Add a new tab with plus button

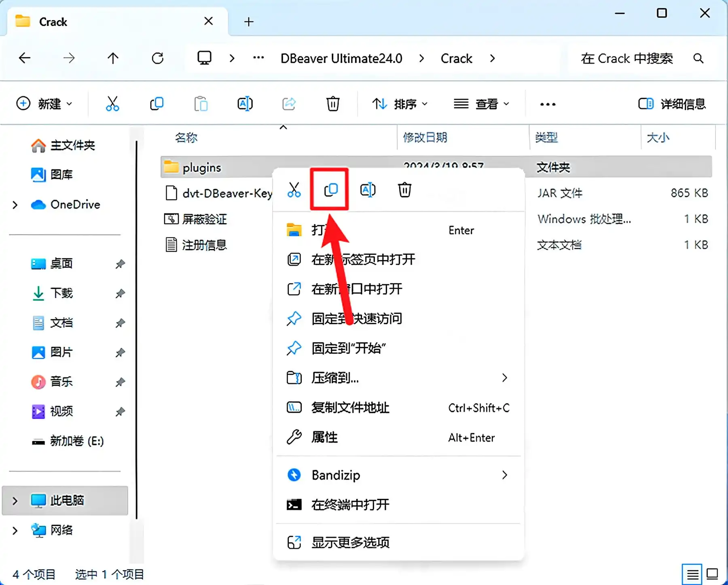click(249, 22)
